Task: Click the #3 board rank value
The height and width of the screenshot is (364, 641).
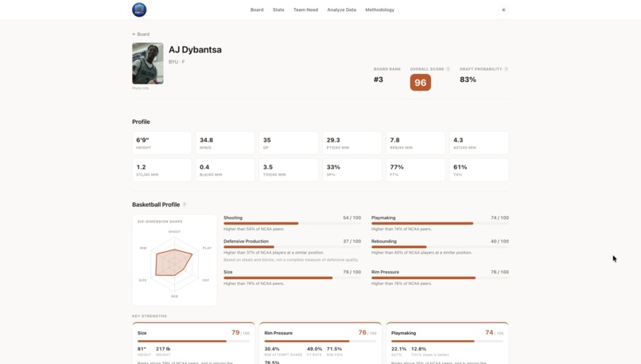Action: tap(378, 79)
